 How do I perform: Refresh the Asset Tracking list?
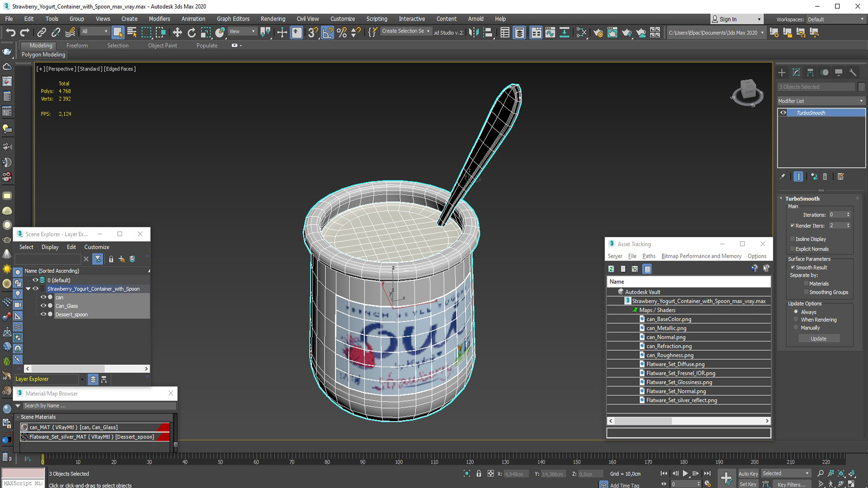(611, 269)
